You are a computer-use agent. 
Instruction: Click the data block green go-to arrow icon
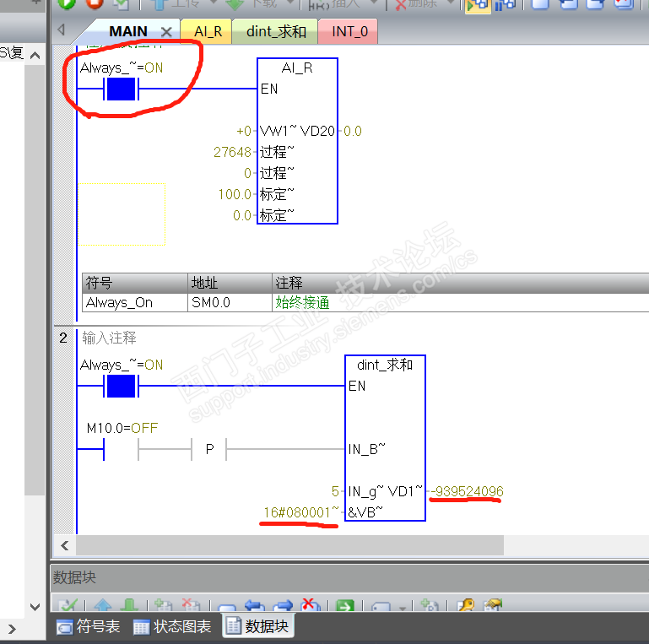tap(345, 606)
